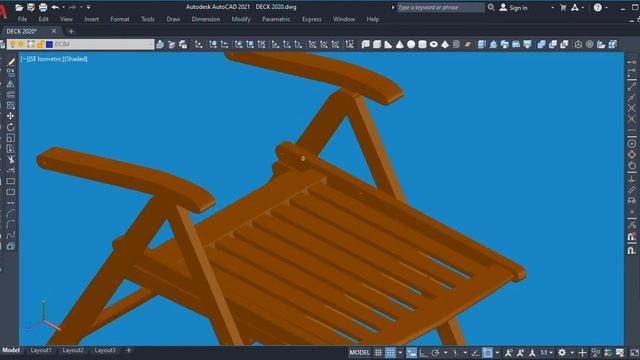Toggle layer lock icon in layer dropdown
This screenshot has width=640, height=360.
[40, 44]
